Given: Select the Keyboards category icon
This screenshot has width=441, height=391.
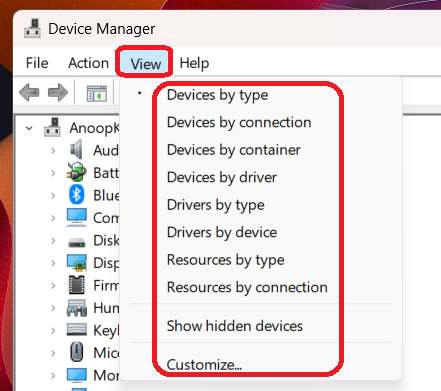Looking at the screenshot, I should pos(77,330).
